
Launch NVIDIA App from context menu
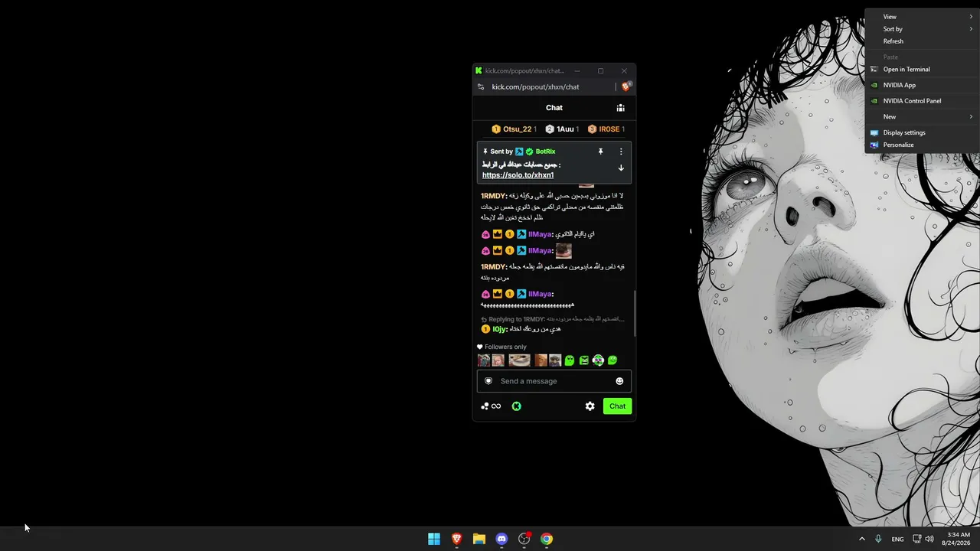click(920, 86)
